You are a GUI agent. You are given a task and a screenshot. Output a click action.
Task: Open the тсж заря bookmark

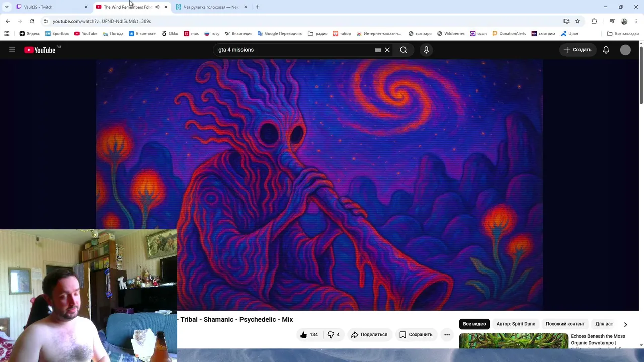pyautogui.click(x=420, y=34)
